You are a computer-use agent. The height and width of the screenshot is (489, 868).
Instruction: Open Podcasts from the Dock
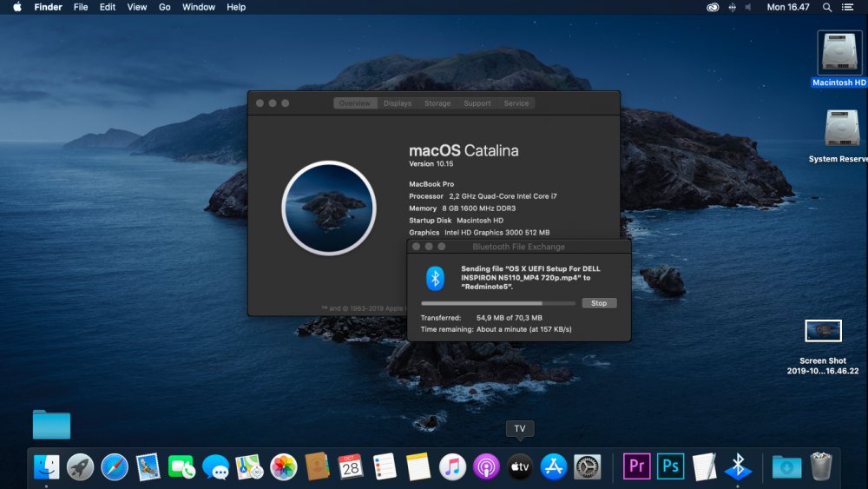click(486, 466)
